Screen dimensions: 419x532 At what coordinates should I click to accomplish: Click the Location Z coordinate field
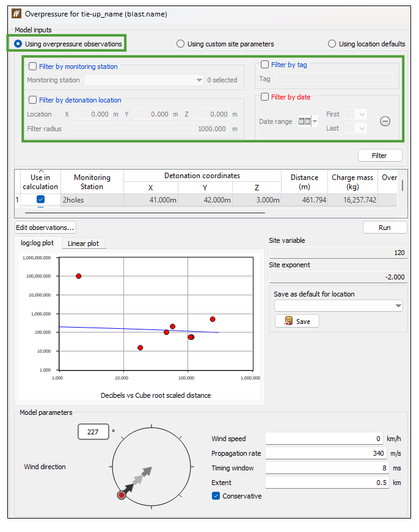coord(211,114)
